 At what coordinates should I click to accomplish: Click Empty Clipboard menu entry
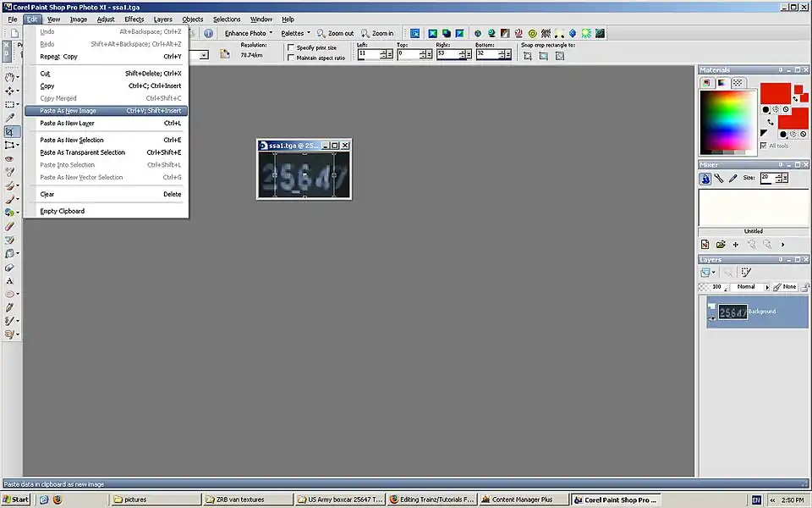(63, 211)
